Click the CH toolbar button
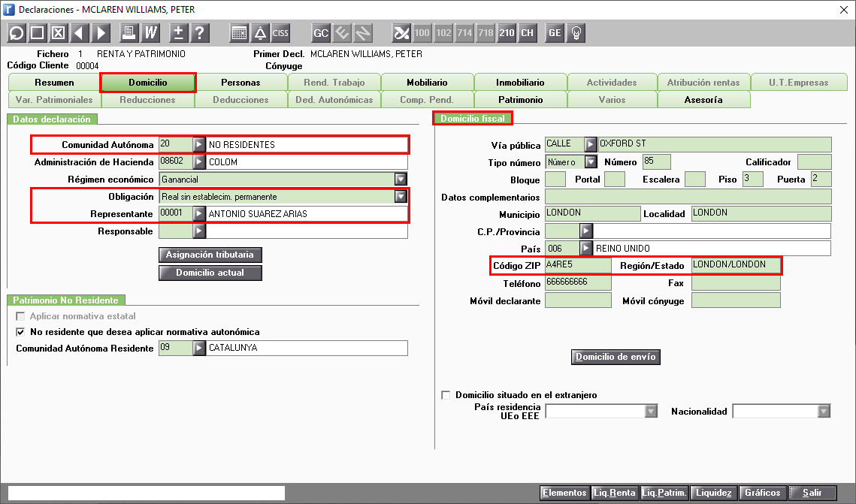856x504 pixels. point(528,33)
